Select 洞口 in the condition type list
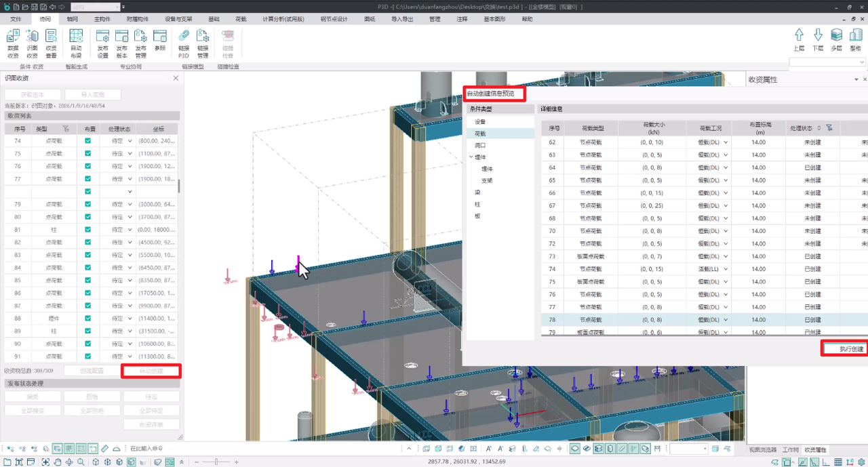 [480, 146]
